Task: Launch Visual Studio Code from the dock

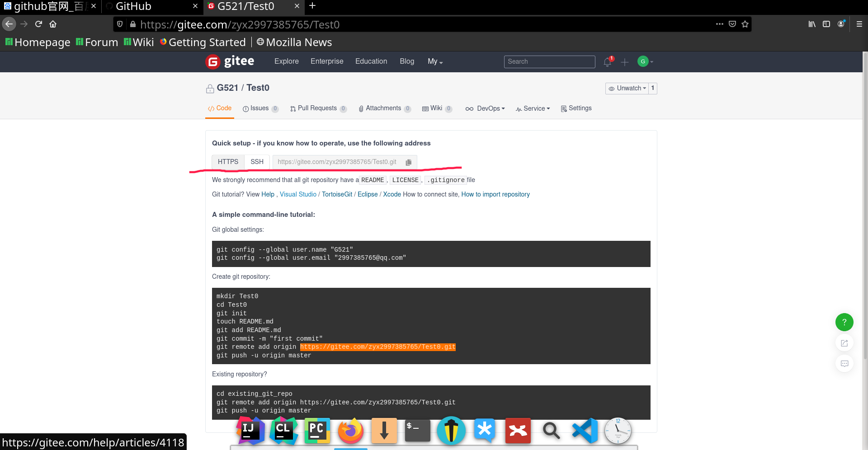Action: [585, 431]
